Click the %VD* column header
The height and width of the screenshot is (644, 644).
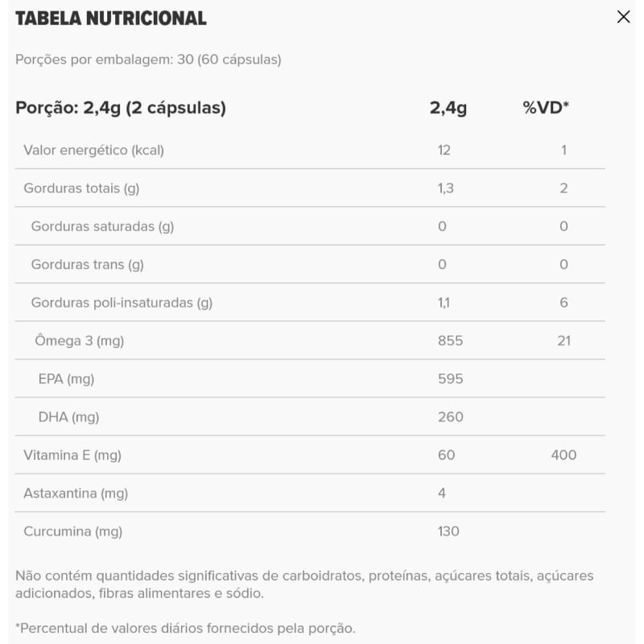point(546,108)
